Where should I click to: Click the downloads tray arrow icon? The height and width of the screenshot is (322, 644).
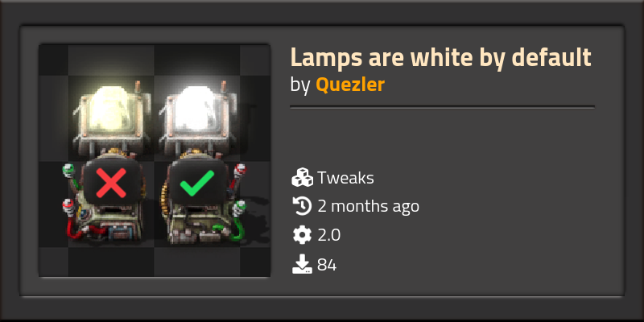pos(303,264)
